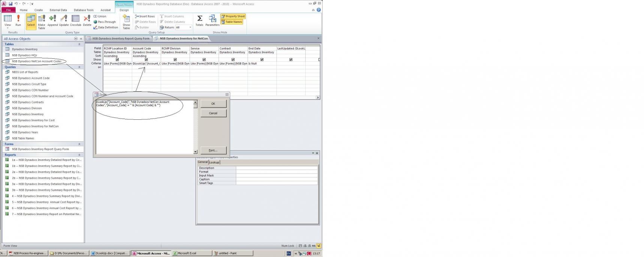Collapse the Tables group
The width and height of the screenshot is (644, 257).
click(x=79, y=44)
